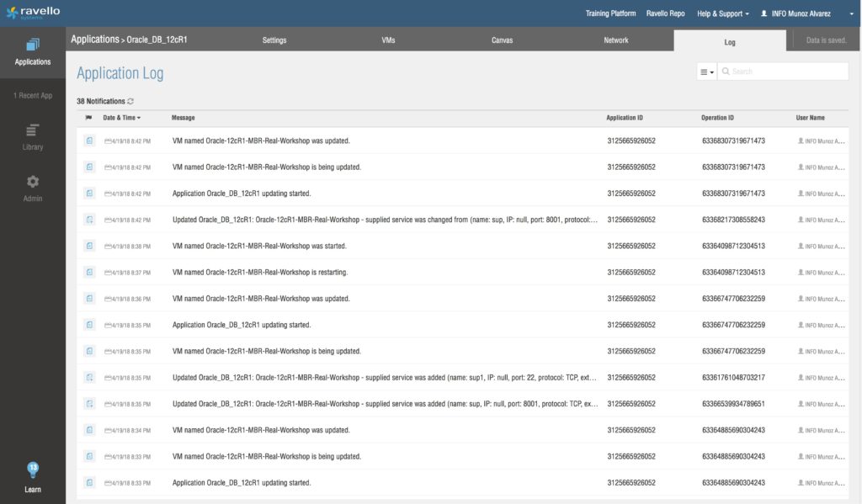Image resolution: width=862 pixels, height=504 pixels.
Task: Open the filter list dropdown beside search
Action: [707, 72]
